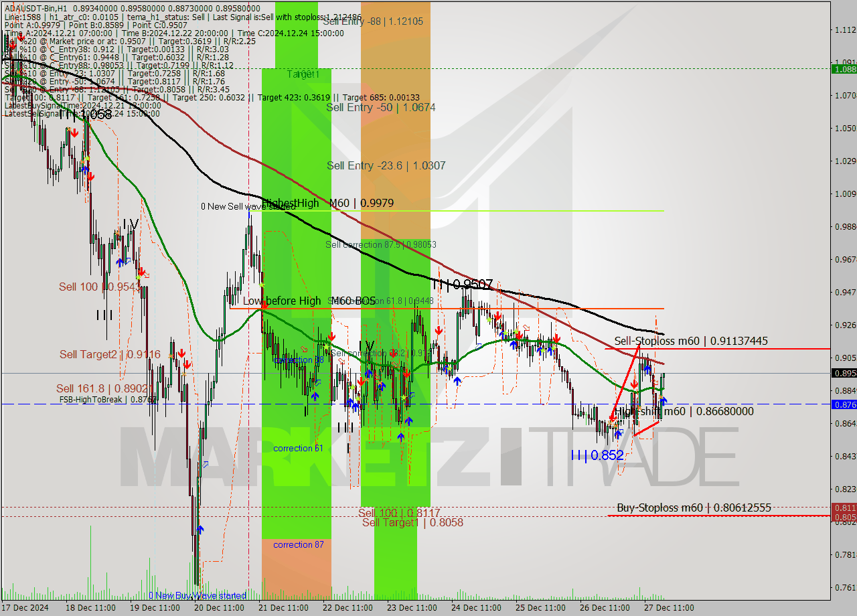
Task: Click the blue 0.876 price tag
Action: [x=844, y=404]
